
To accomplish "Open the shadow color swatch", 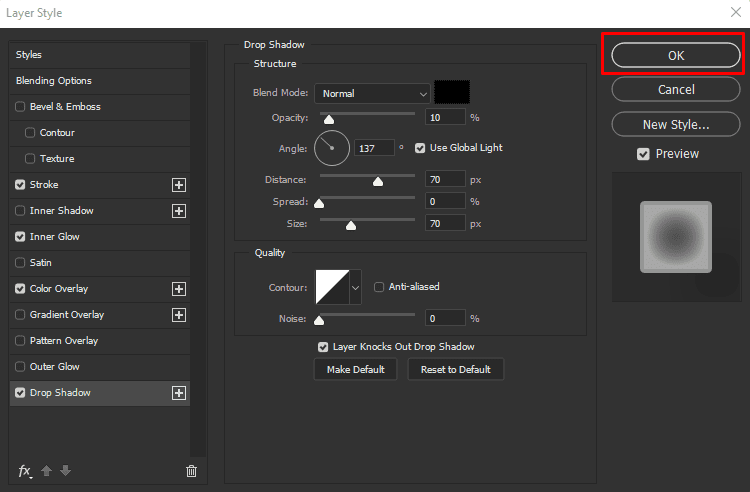I will [x=452, y=92].
